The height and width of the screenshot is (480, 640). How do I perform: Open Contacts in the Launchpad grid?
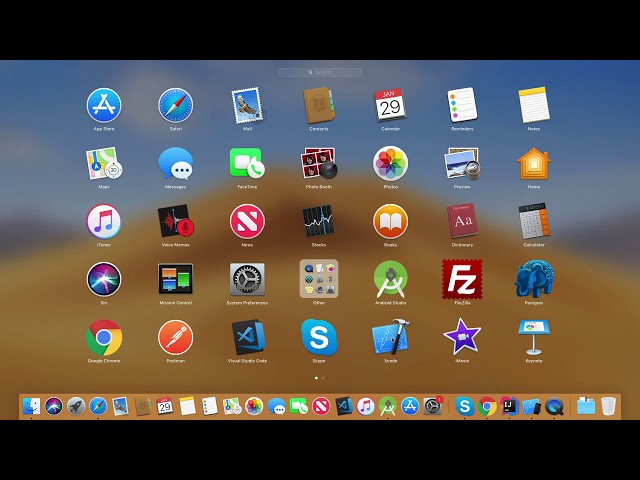tap(319, 105)
